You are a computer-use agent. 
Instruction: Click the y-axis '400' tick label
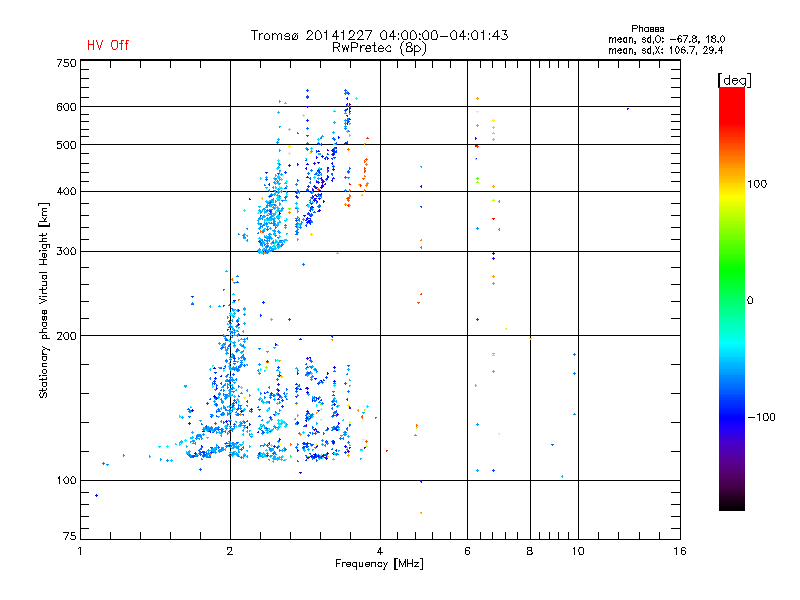tap(66, 191)
